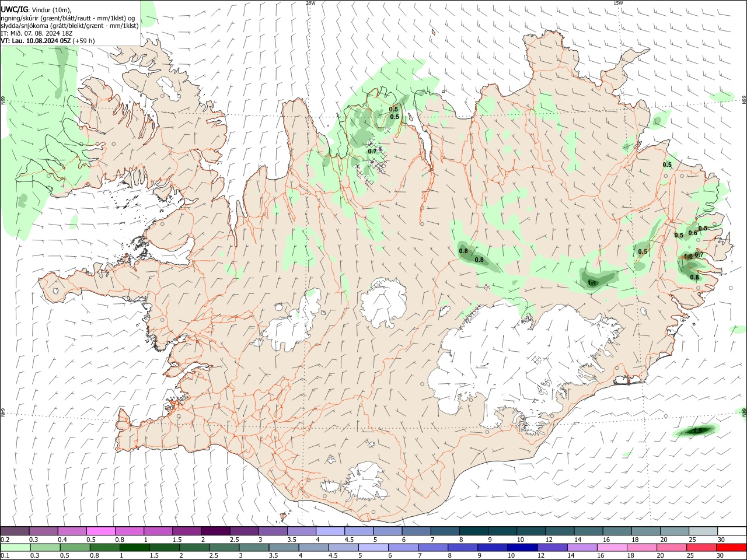Pick the violet swatch starting at 12, lower scale
The width and height of the screenshot is (747, 560).
coord(552,547)
